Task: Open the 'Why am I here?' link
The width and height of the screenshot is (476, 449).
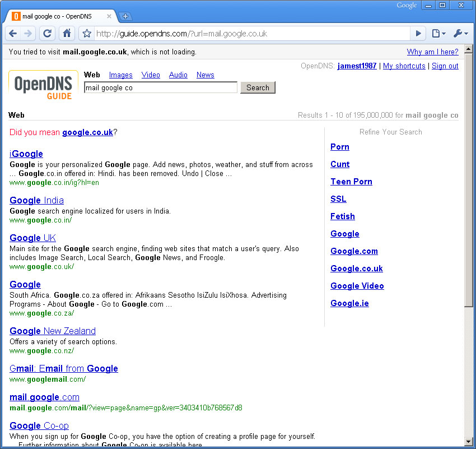Action: coord(432,52)
